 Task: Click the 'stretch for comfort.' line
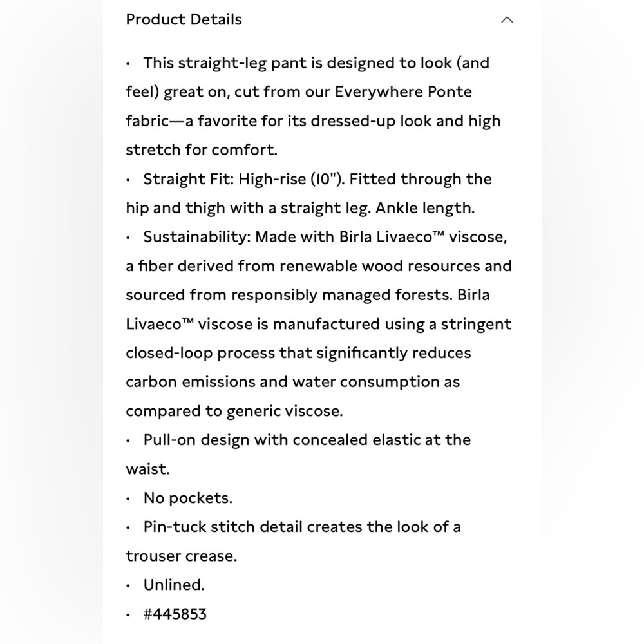pos(201,150)
